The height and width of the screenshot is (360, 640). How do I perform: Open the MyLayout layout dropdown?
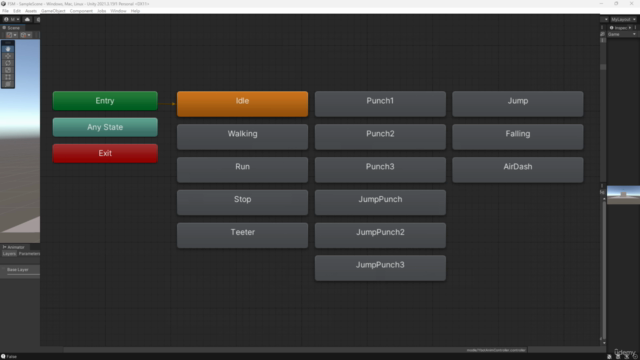623,19
